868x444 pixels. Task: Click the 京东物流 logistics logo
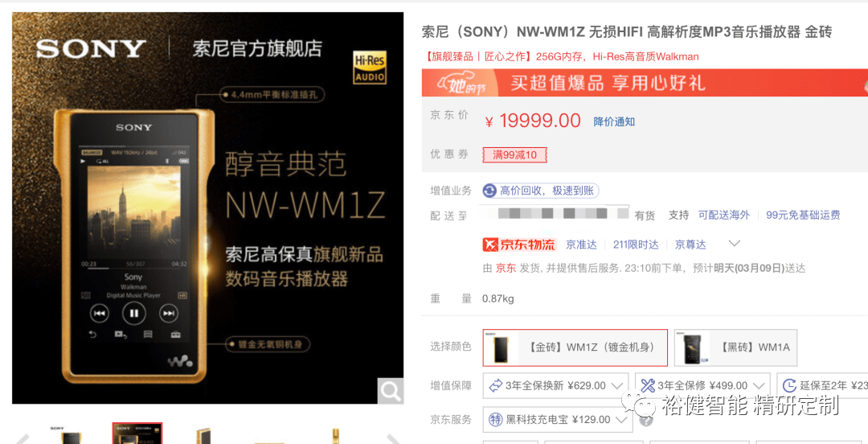point(519,245)
